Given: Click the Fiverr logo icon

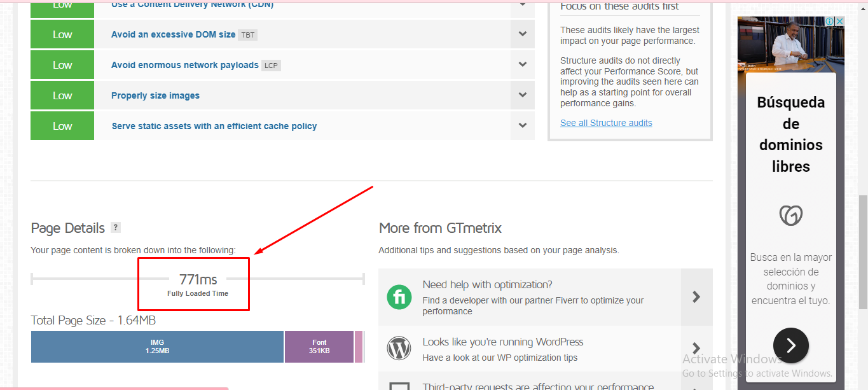Looking at the screenshot, I should click(x=399, y=297).
